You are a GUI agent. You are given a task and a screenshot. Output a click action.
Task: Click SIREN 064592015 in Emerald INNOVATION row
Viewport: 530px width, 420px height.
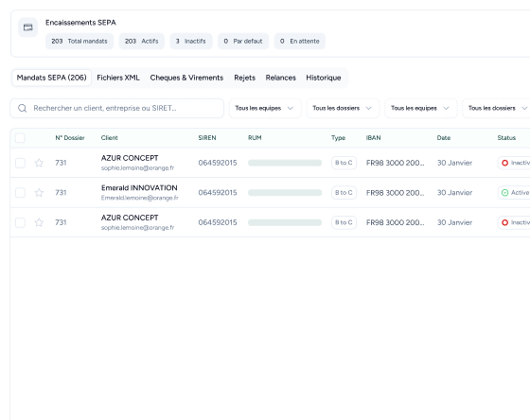point(218,193)
